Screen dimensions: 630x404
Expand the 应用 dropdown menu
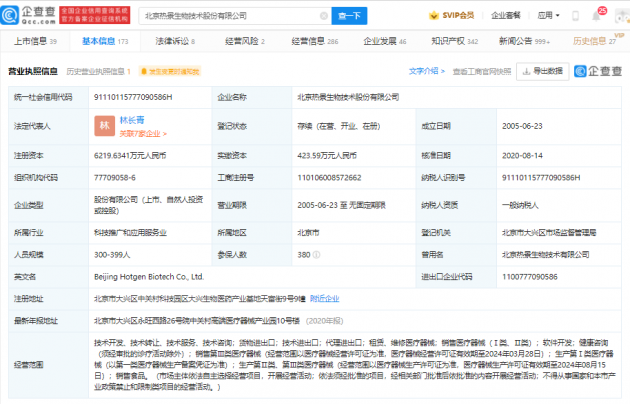(548, 16)
